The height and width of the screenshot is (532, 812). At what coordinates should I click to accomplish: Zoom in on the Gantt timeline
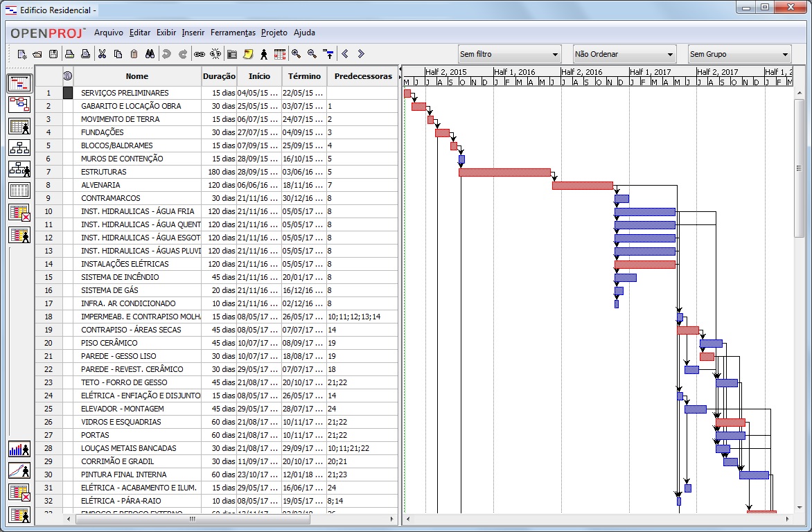click(296, 54)
